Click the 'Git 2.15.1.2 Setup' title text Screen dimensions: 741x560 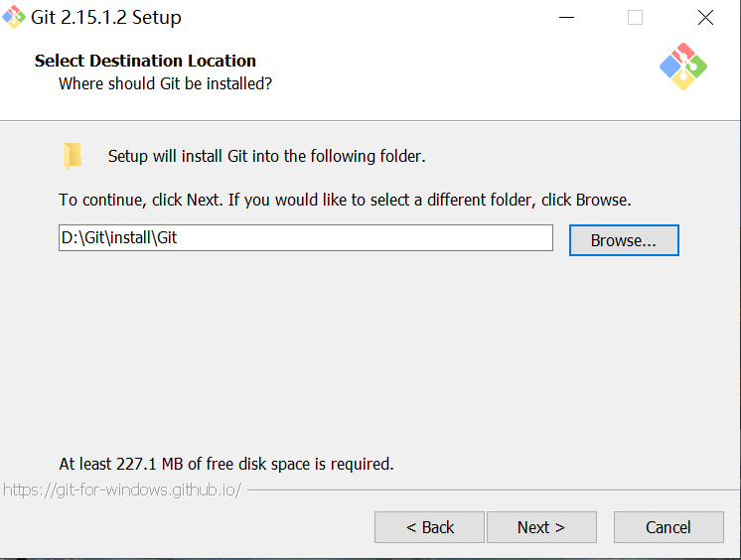[106, 18]
